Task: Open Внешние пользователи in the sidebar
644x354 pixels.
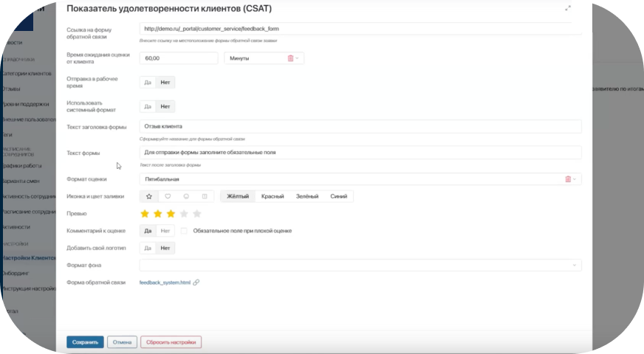Action: [28, 119]
